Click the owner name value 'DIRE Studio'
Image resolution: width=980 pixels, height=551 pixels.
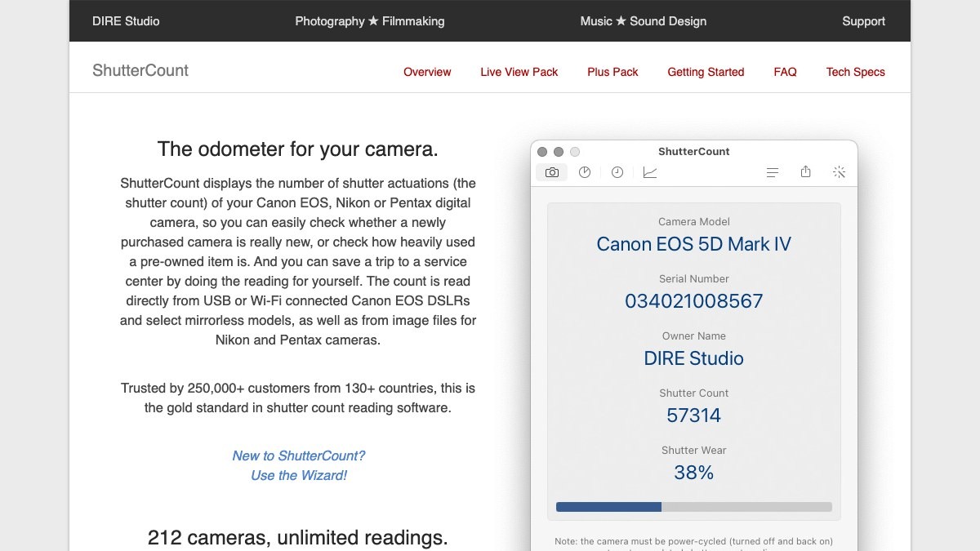694,358
